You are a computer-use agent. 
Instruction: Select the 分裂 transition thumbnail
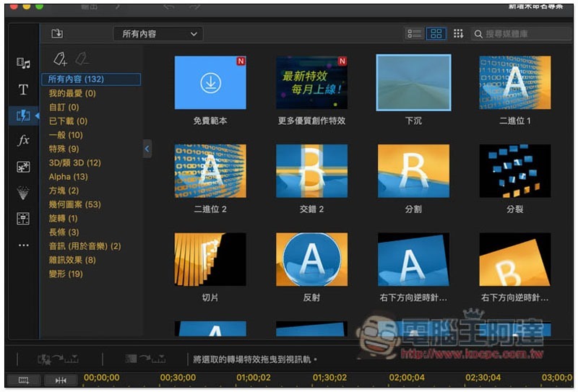pos(515,171)
